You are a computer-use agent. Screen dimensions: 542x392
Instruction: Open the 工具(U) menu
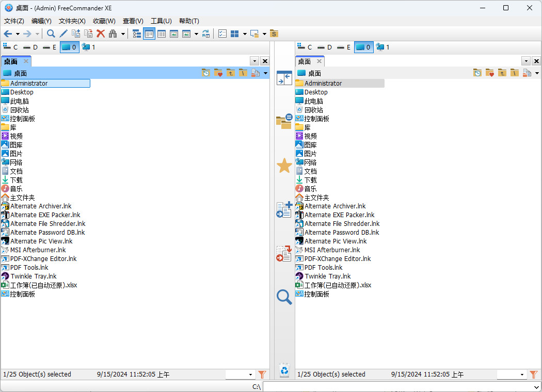click(x=161, y=21)
